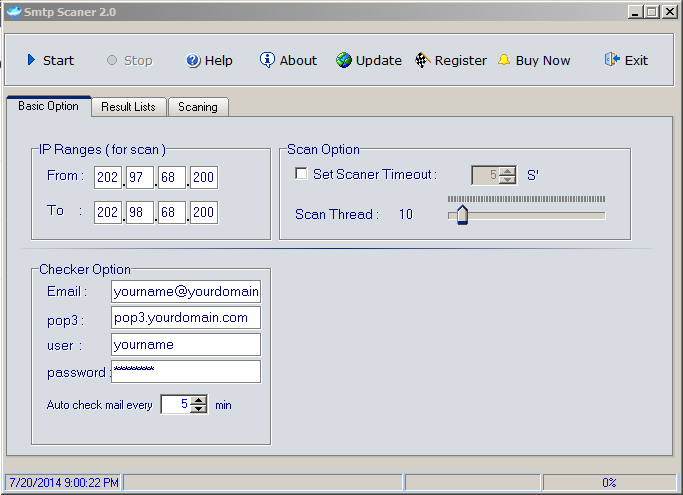Increase auto check mail interval up arrow
Screen dimensions: 683x495
click(199, 401)
